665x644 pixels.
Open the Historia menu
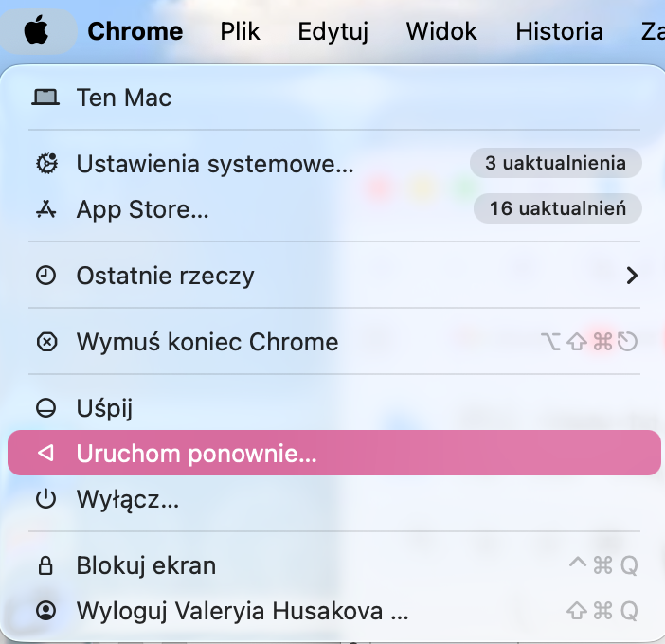coord(559,31)
